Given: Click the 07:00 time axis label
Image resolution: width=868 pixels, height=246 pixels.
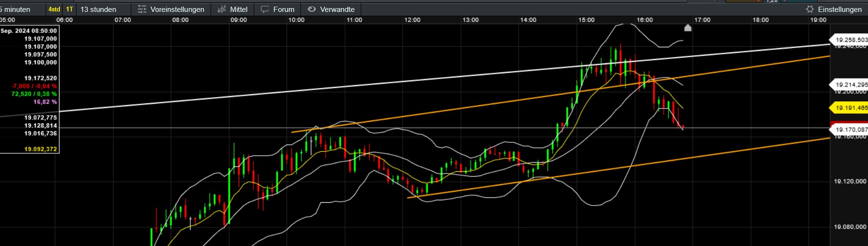Looking at the screenshot, I should (123, 20).
